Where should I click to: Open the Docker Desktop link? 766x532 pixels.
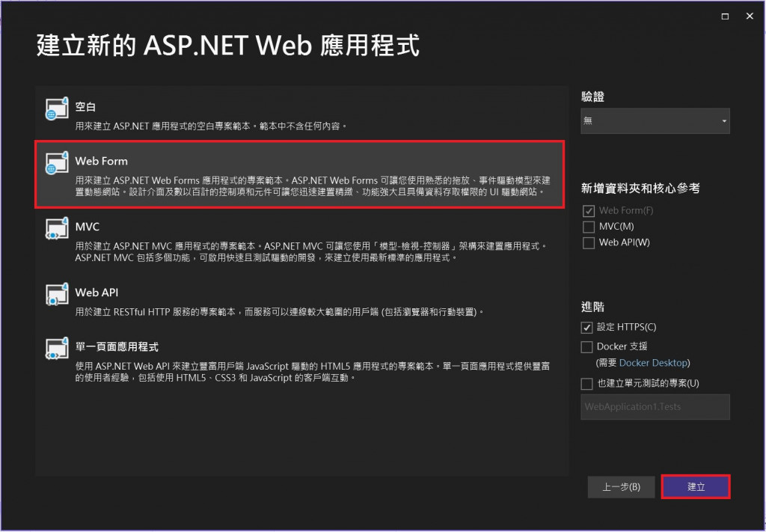click(x=653, y=363)
